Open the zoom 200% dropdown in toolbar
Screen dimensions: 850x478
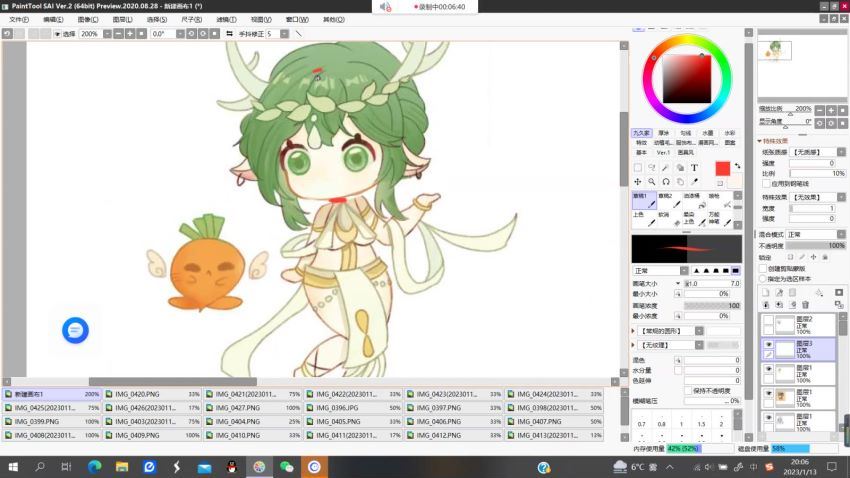point(107,34)
